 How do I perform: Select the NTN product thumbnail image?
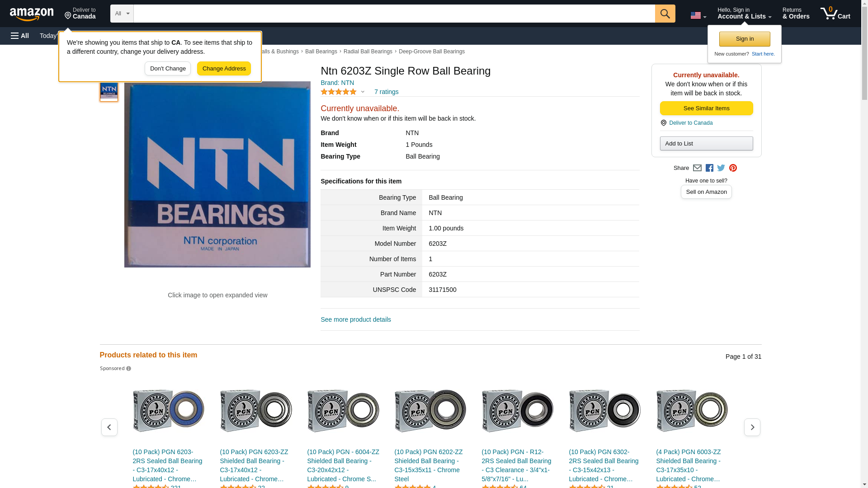click(109, 91)
